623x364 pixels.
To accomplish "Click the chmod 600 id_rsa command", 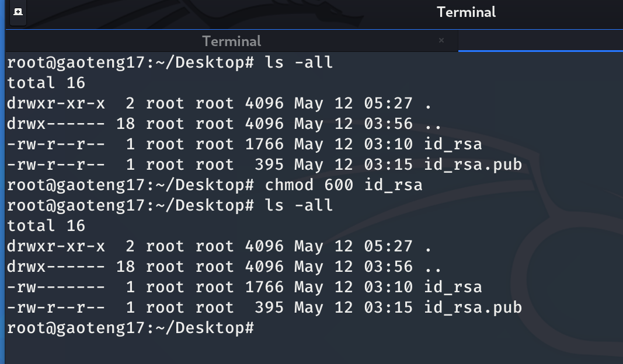I will click(x=343, y=185).
